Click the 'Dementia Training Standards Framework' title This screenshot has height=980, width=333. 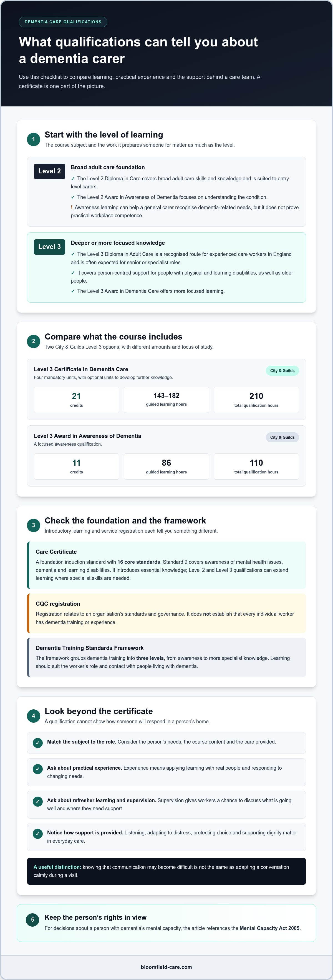tap(90, 648)
